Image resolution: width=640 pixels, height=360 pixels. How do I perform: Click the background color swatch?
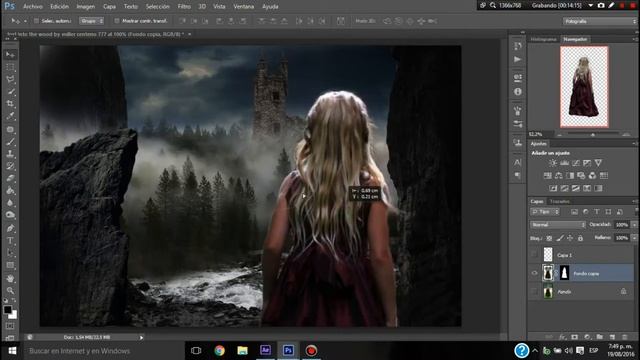[x=13, y=315]
